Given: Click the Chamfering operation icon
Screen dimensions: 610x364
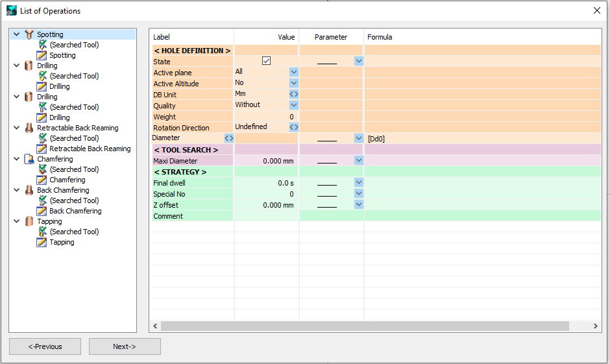Looking at the screenshot, I should tap(29, 159).
